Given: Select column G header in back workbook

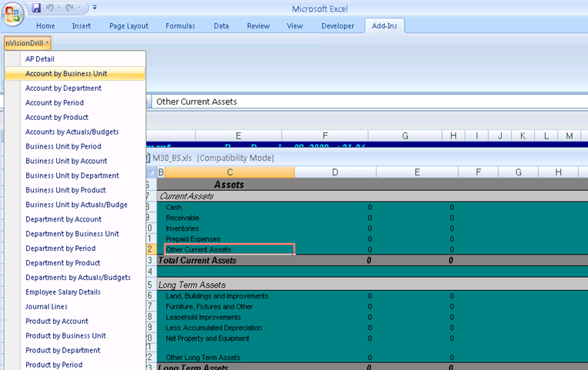Looking at the screenshot, I should tap(405, 136).
